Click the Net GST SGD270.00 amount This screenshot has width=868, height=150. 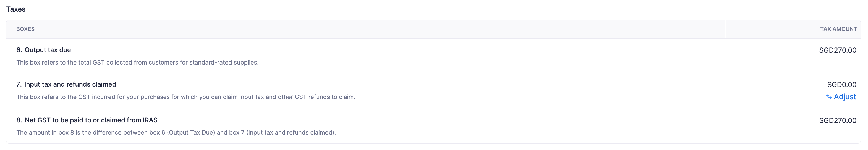point(837,120)
